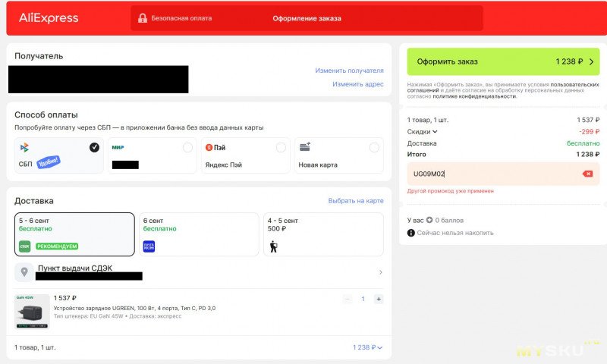Choose the 4 - 5 сент courier delivery for 500 ₽
The height and width of the screenshot is (364, 607).
(323, 234)
